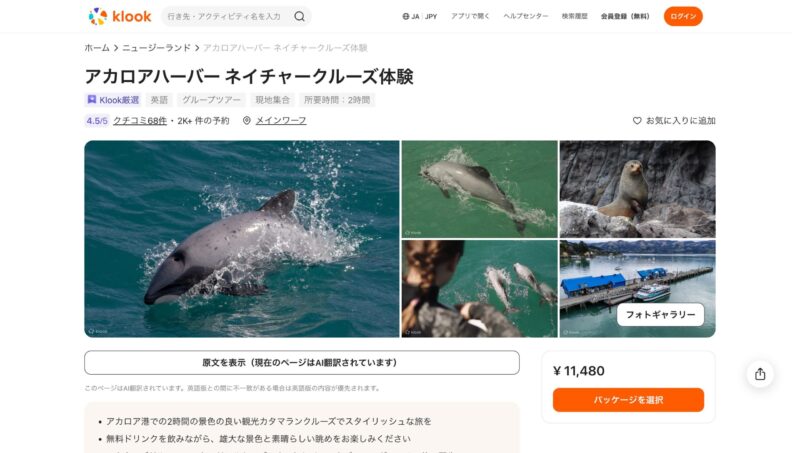The width and height of the screenshot is (800, 453).
Task: Open クチコミ68件 reviews link
Action: point(140,121)
